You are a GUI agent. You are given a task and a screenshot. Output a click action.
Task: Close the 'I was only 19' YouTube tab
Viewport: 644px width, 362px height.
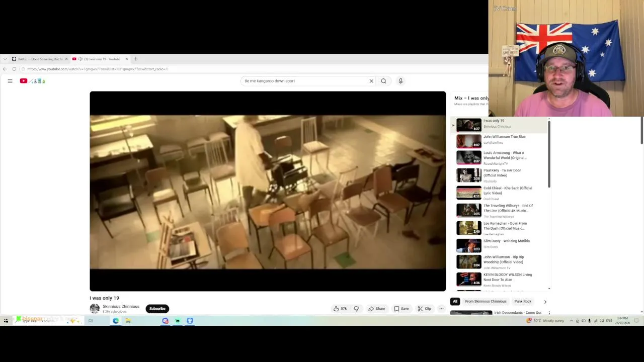point(126,59)
